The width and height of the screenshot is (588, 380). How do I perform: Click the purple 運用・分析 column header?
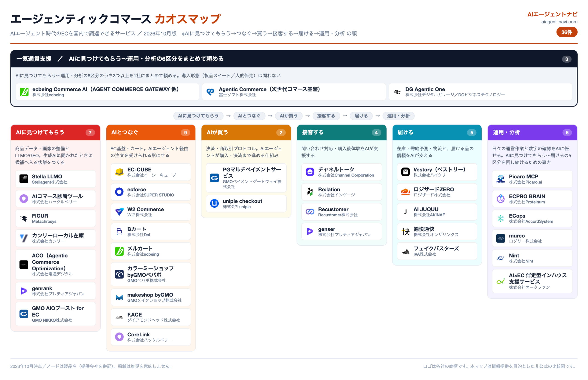point(532,132)
